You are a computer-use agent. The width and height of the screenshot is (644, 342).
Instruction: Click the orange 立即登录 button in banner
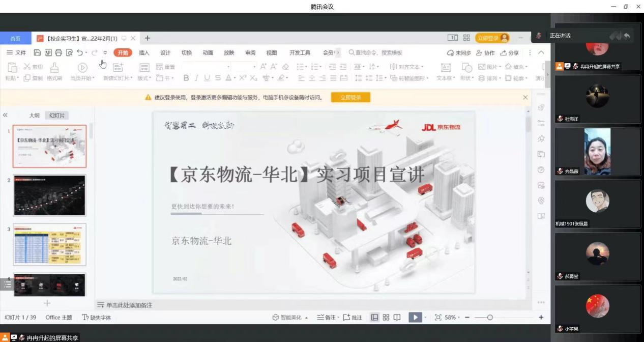click(350, 97)
